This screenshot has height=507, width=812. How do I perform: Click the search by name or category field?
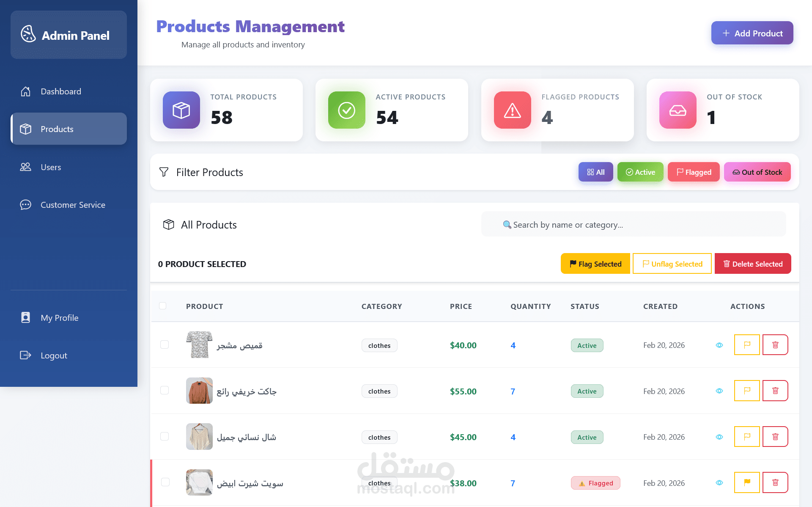pos(633,225)
